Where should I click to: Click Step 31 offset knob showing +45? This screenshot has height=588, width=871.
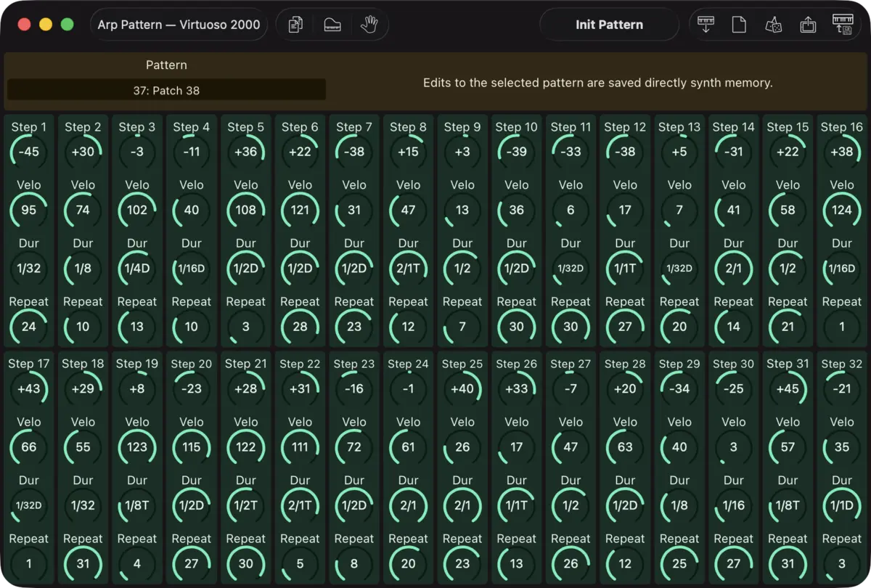[788, 388]
